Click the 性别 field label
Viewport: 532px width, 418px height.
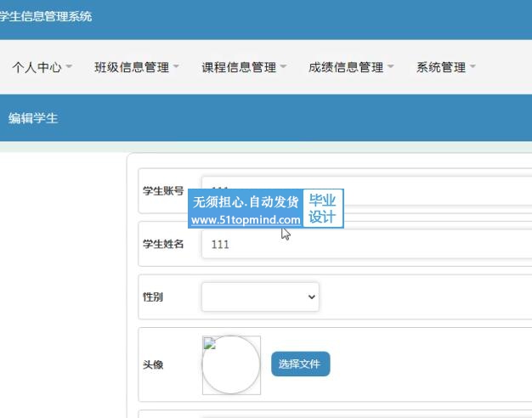coord(153,297)
